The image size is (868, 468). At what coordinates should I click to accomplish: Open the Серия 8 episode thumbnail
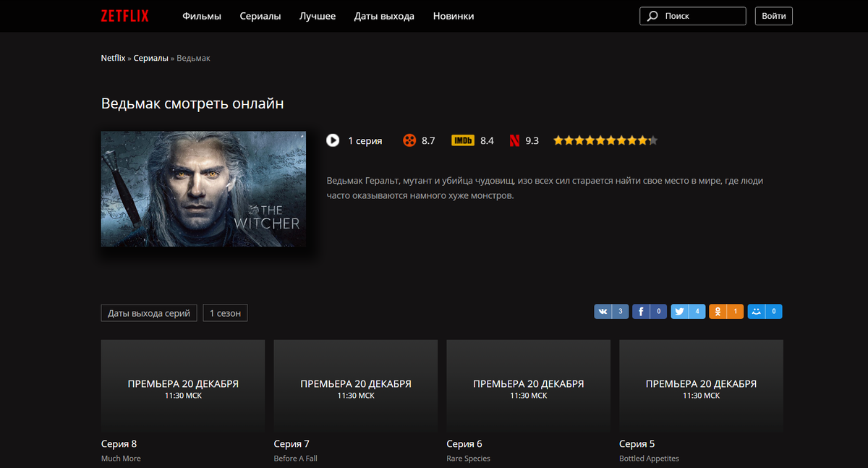pyautogui.click(x=183, y=386)
